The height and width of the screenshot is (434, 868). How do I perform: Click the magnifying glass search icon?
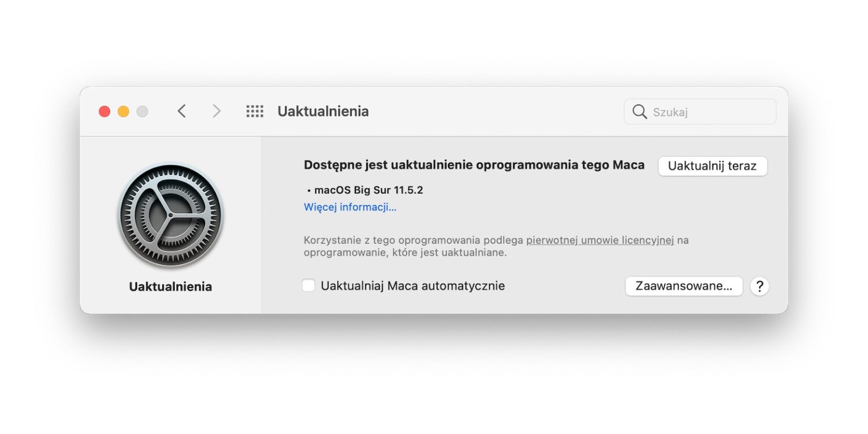[639, 111]
